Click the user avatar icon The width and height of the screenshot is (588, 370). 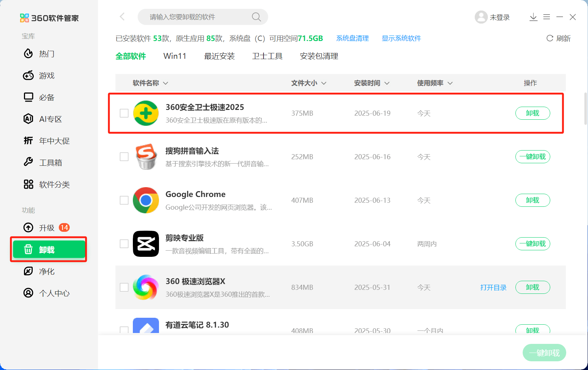[481, 17]
